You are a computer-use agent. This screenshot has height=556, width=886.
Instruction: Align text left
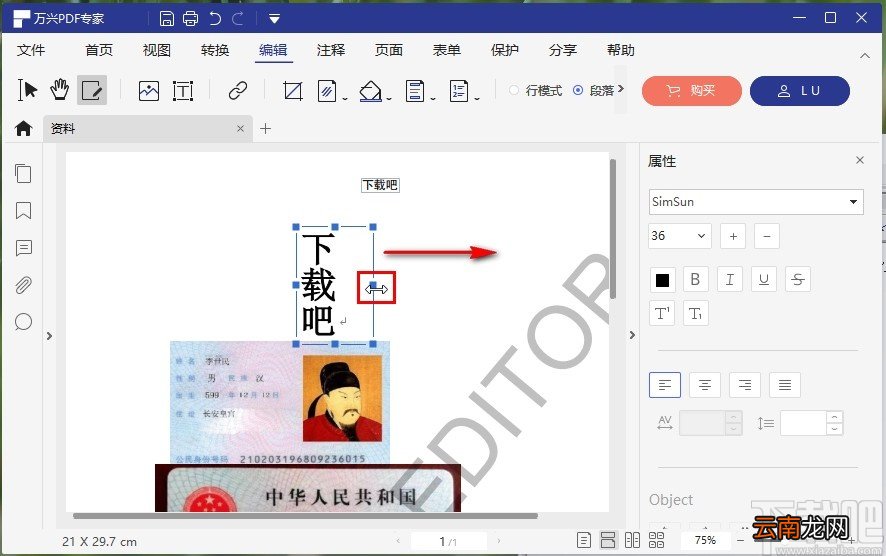click(665, 385)
